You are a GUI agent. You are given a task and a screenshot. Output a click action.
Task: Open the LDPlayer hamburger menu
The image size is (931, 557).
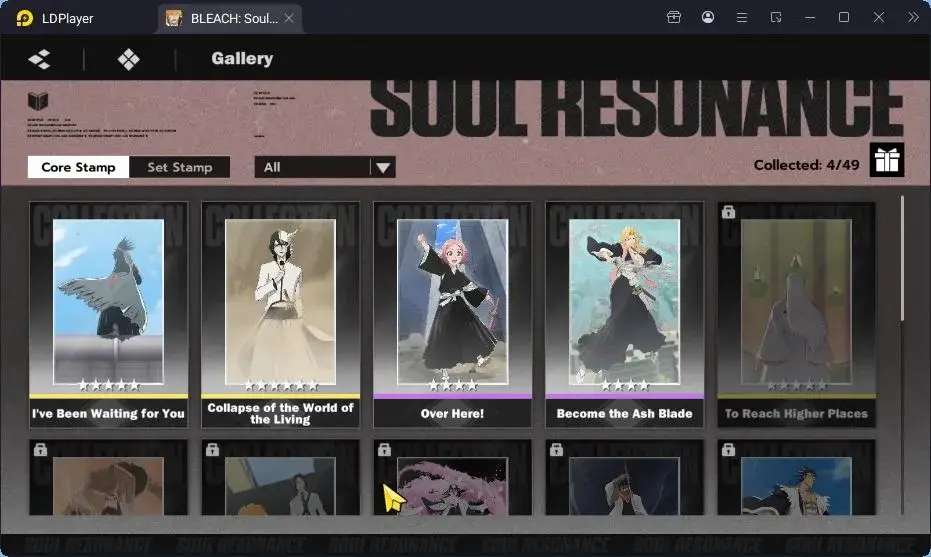tap(742, 17)
